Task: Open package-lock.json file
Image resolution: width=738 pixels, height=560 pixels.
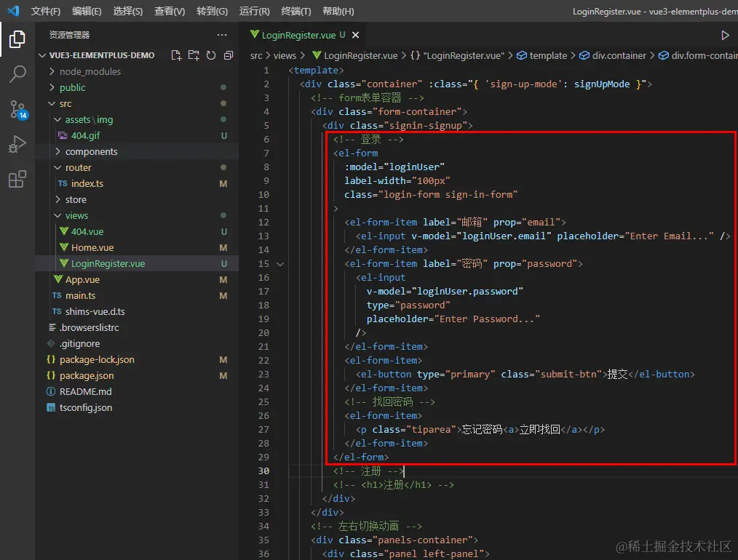Action: [137, 359]
